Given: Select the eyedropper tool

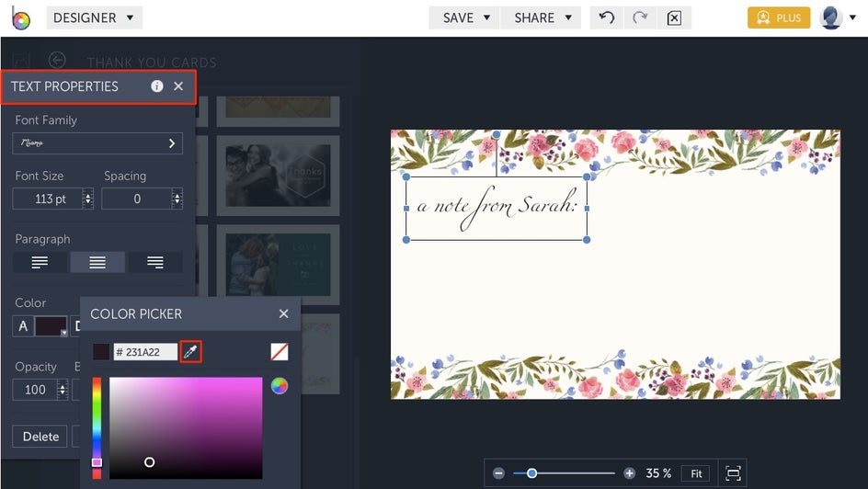Looking at the screenshot, I should (x=190, y=352).
